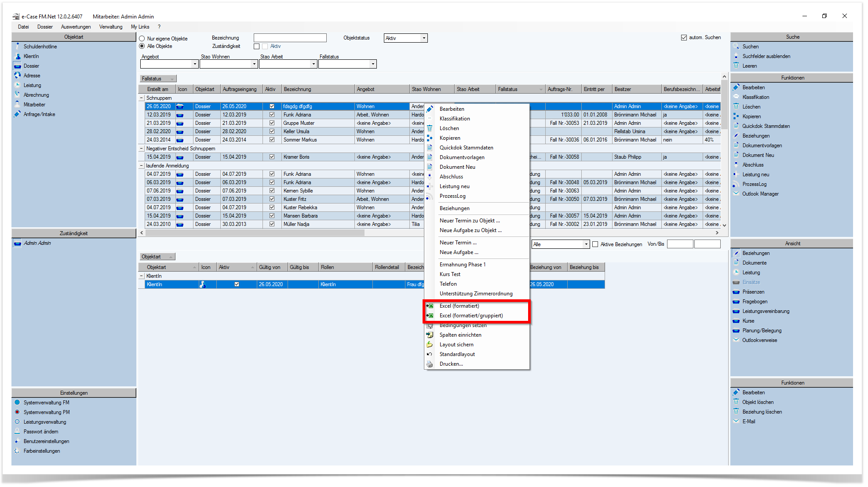Click the Leeren trash icon
868x487 pixels.
pyautogui.click(x=736, y=65)
